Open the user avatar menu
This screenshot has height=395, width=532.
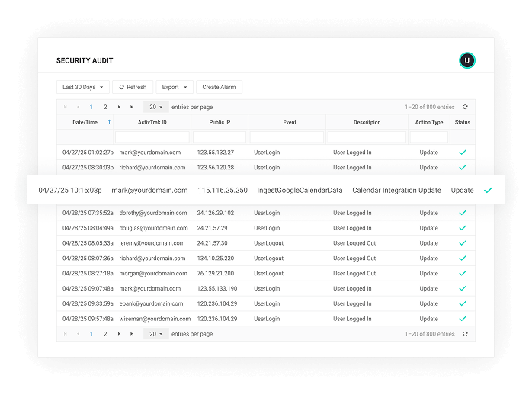coord(467,60)
